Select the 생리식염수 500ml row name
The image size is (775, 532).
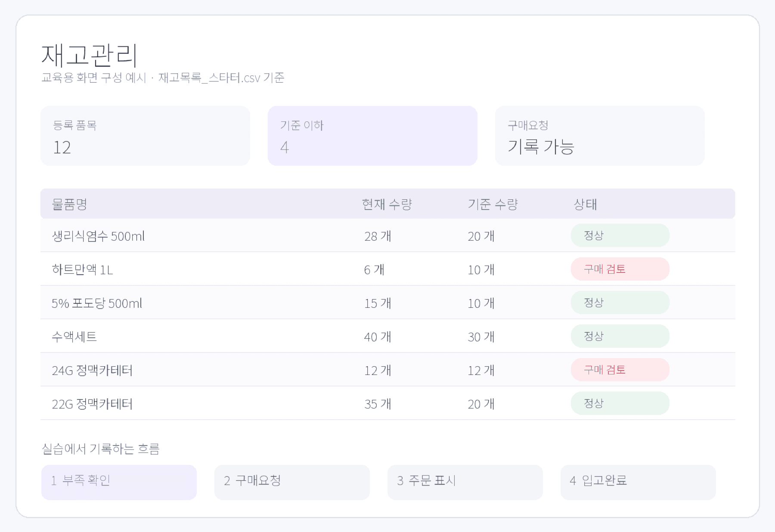point(98,236)
